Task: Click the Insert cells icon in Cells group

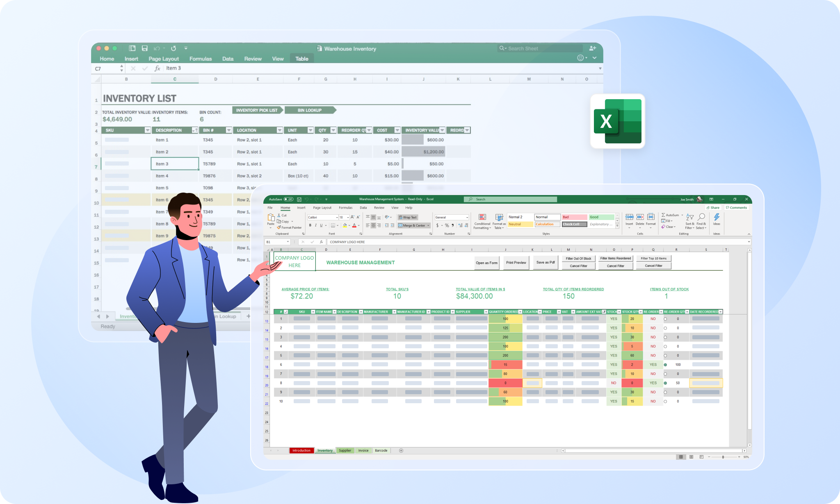Action: [x=629, y=217]
